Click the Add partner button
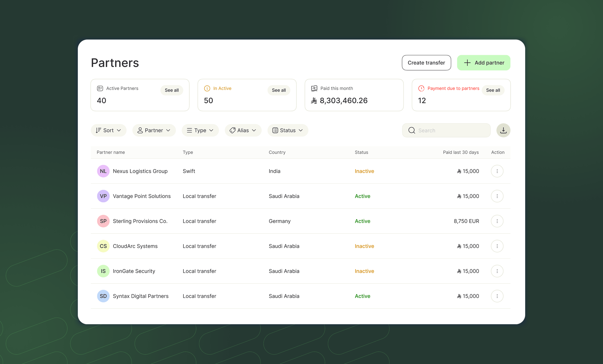Image resolution: width=603 pixels, height=364 pixels. click(484, 63)
